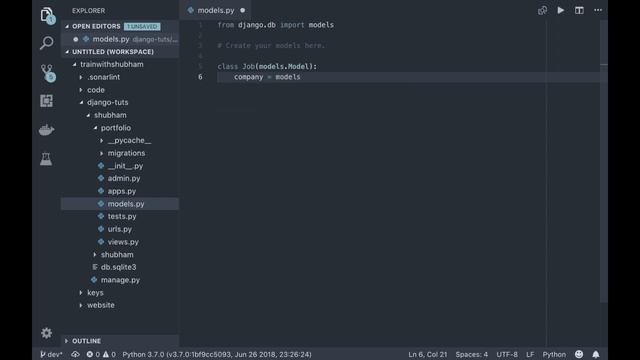Screen dimensions: 640x360
Task: Expand the keys folder
Action: point(81,293)
